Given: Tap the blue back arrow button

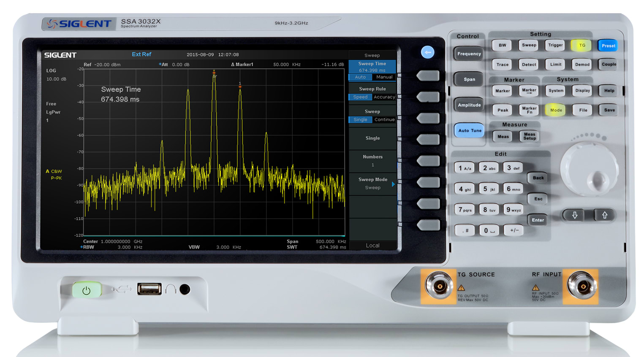Looking at the screenshot, I should tap(427, 52).
